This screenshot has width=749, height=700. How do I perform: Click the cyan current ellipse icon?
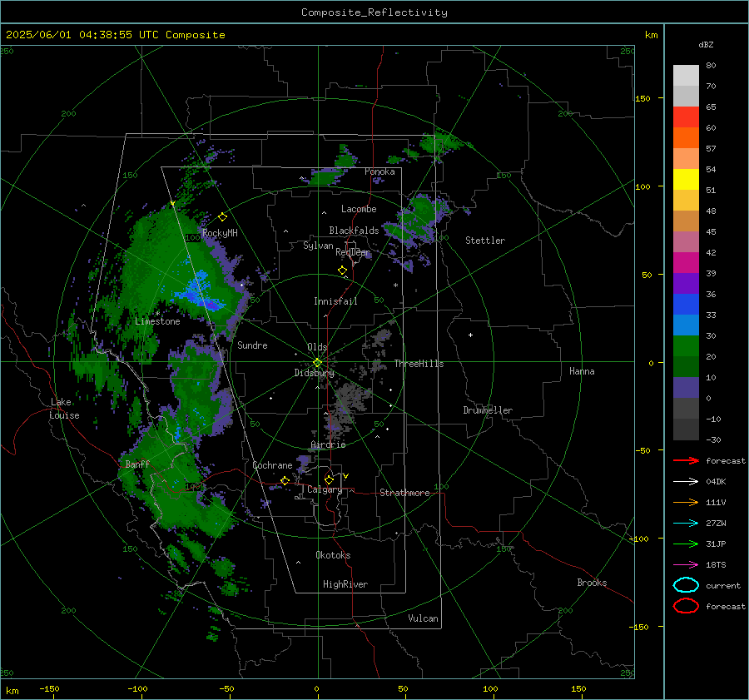(686, 585)
